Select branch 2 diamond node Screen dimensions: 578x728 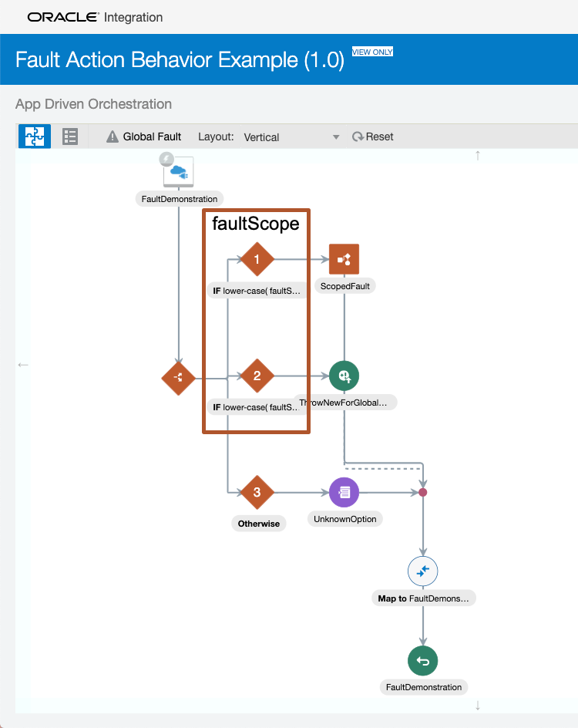click(257, 376)
